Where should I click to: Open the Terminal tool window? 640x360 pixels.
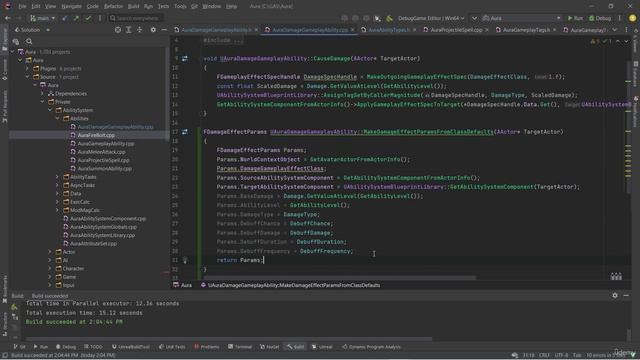(x=240, y=347)
